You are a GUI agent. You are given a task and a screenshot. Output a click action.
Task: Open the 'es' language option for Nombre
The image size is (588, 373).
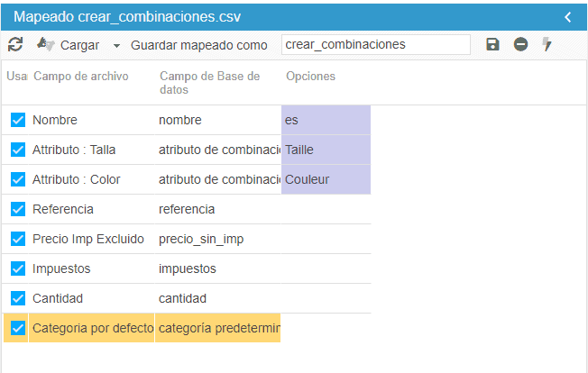pyautogui.click(x=326, y=120)
